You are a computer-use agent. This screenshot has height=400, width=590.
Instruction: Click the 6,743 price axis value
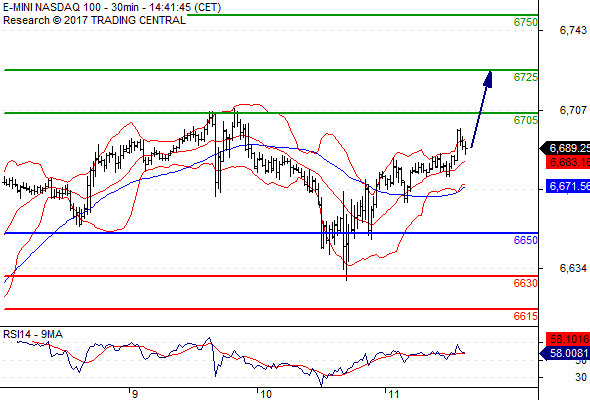[573, 30]
